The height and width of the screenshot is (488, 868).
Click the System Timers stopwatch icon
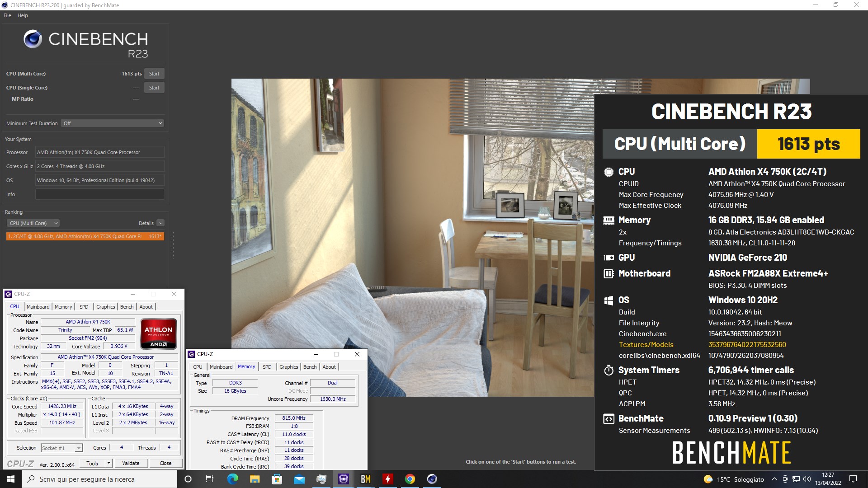tap(609, 370)
